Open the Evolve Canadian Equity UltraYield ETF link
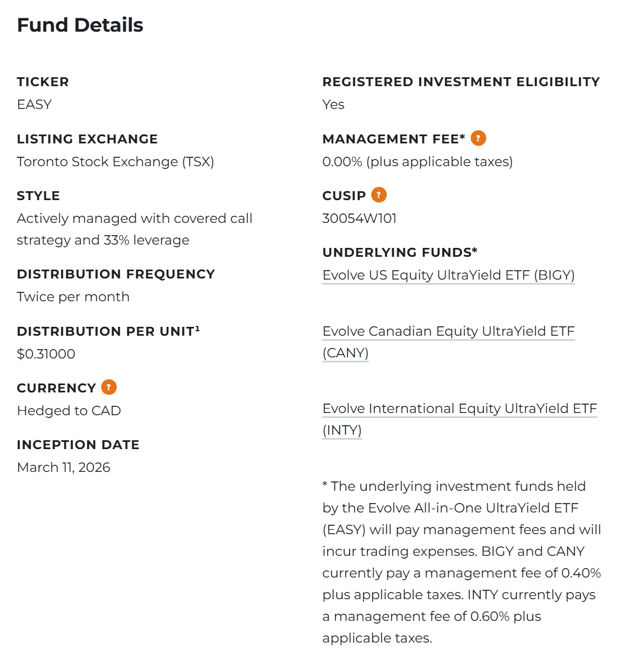This screenshot has height=662, width=644. (448, 331)
